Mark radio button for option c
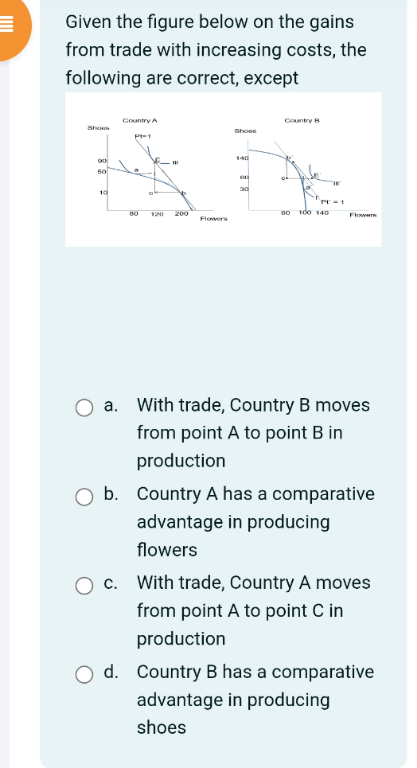 [x=84, y=585]
